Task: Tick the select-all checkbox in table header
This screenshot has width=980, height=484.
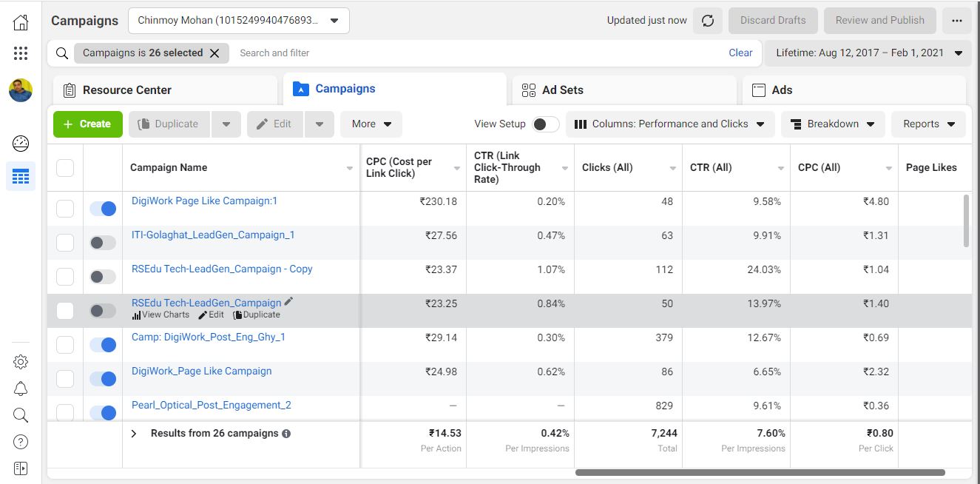Action: point(65,168)
